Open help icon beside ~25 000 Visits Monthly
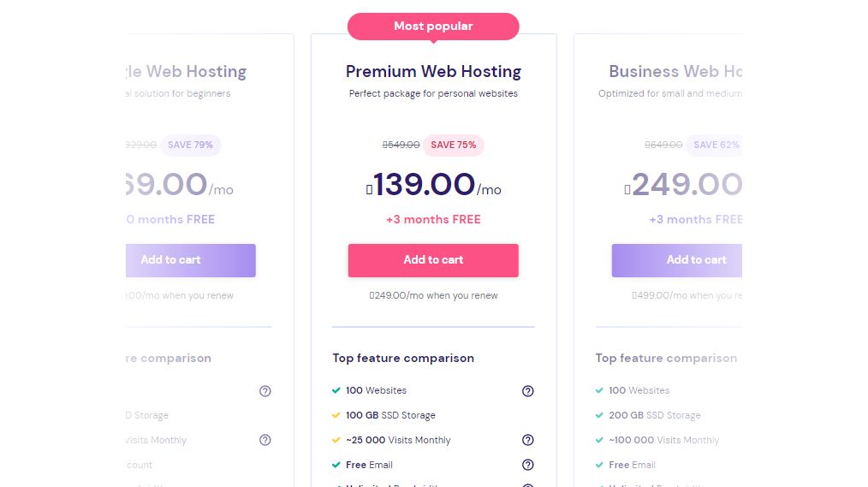 pos(527,440)
